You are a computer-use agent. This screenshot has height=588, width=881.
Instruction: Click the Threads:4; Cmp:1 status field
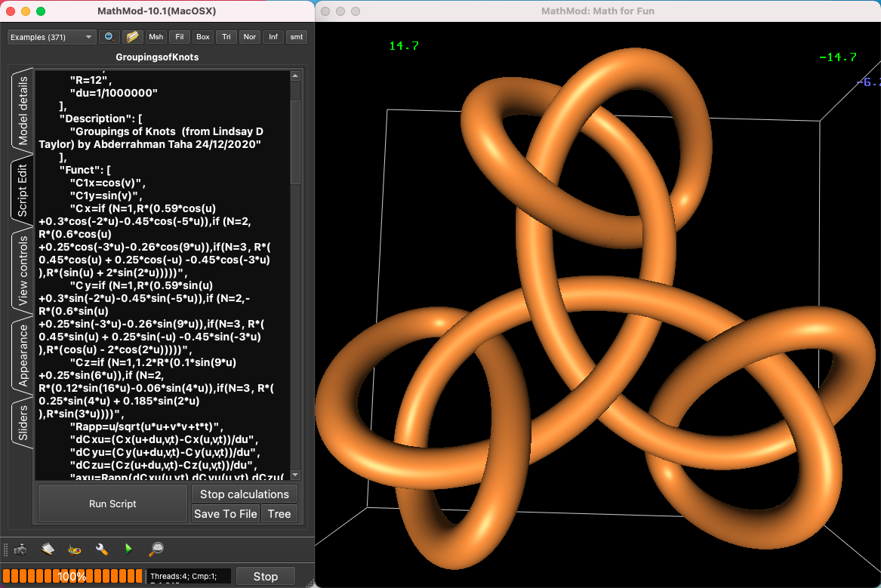[189, 575]
